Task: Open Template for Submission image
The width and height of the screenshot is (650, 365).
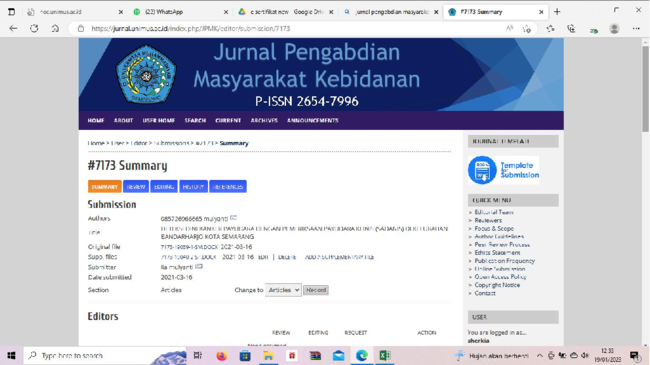Action: pyautogui.click(x=503, y=170)
